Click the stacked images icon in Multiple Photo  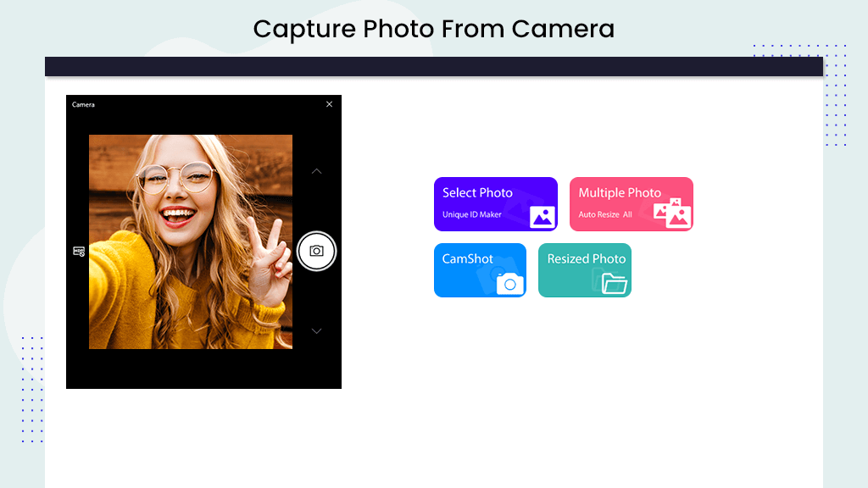[x=672, y=213]
